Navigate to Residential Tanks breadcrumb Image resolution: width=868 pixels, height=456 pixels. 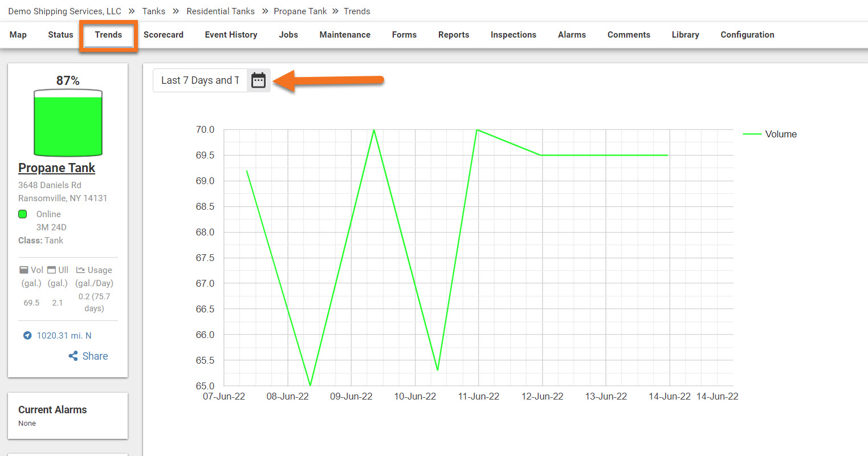click(221, 11)
